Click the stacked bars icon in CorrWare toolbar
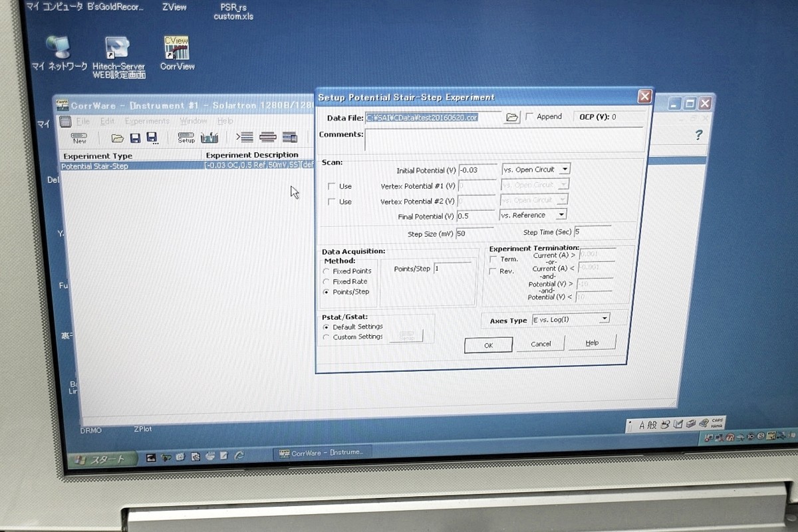The image size is (798, 532). coord(268,137)
